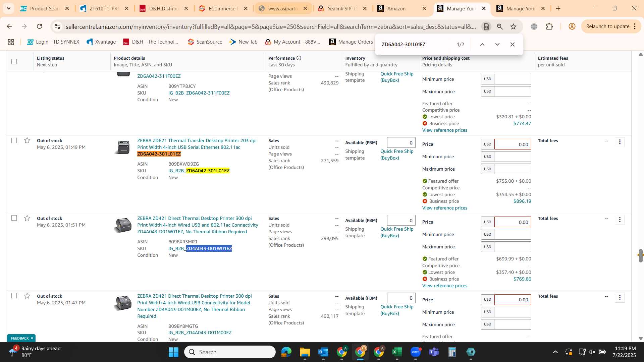Open Outlook from taskbar
The height and width of the screenshot is (362, 644).
[x=323, y=352]
